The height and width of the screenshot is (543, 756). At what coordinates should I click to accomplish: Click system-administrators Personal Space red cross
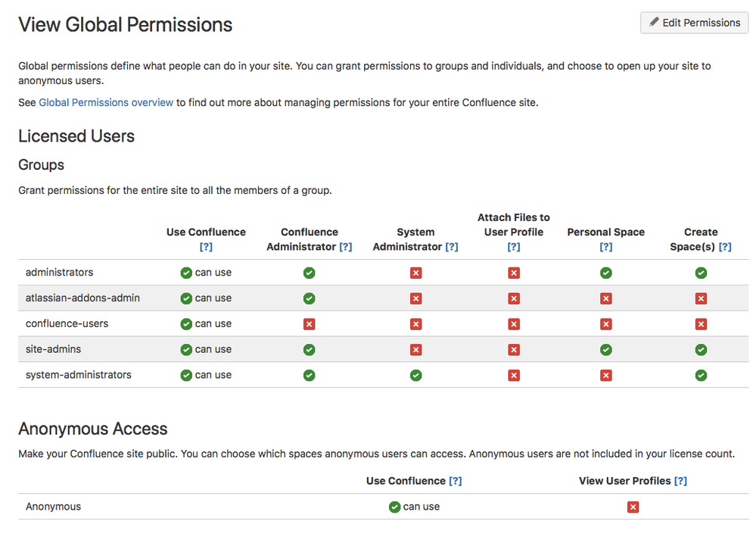[605, 375]
